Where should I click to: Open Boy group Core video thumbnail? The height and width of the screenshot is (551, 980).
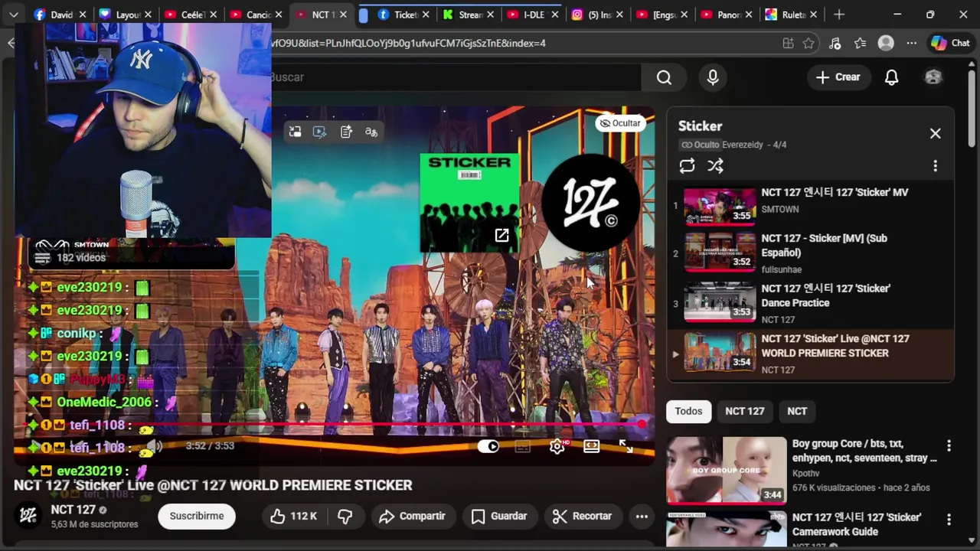tap(727, 470)
